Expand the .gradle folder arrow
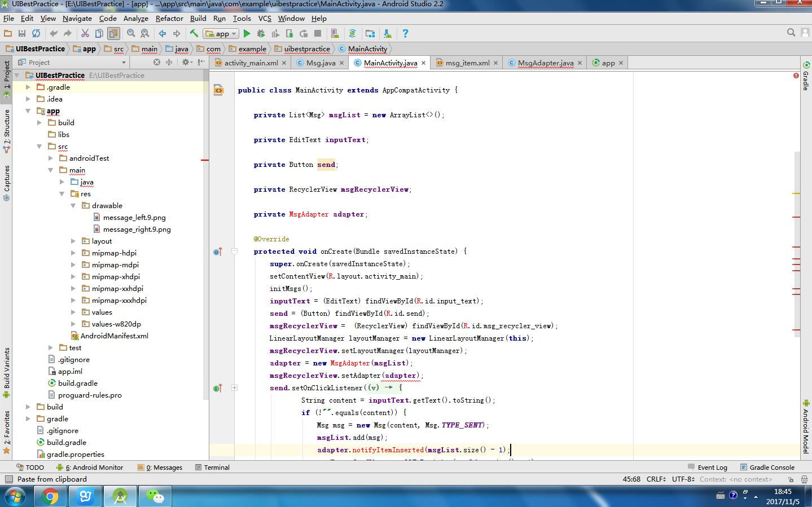 point(28,87)
